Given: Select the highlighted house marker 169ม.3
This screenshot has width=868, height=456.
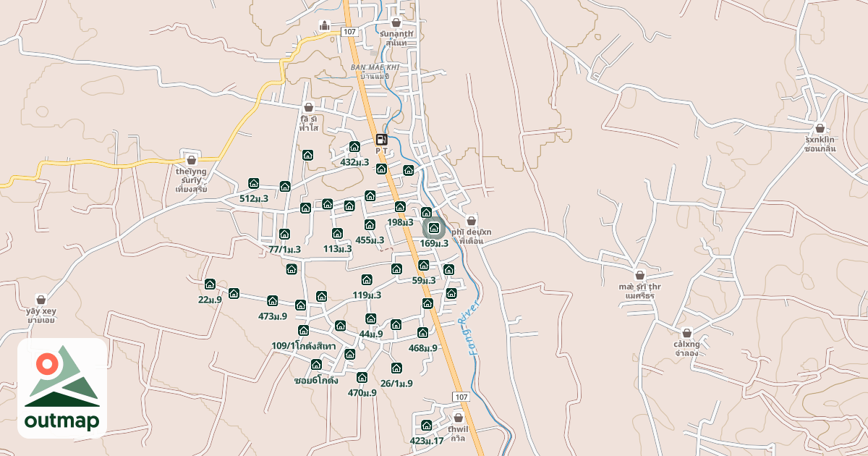Looking at the screenshot, I should 434,228.
